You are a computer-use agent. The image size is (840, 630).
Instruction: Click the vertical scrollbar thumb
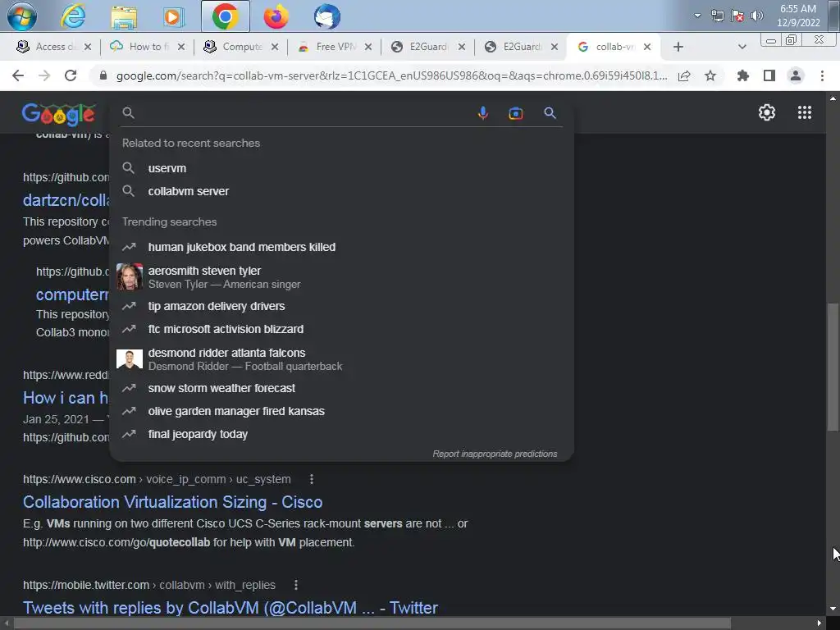point(833,367)
